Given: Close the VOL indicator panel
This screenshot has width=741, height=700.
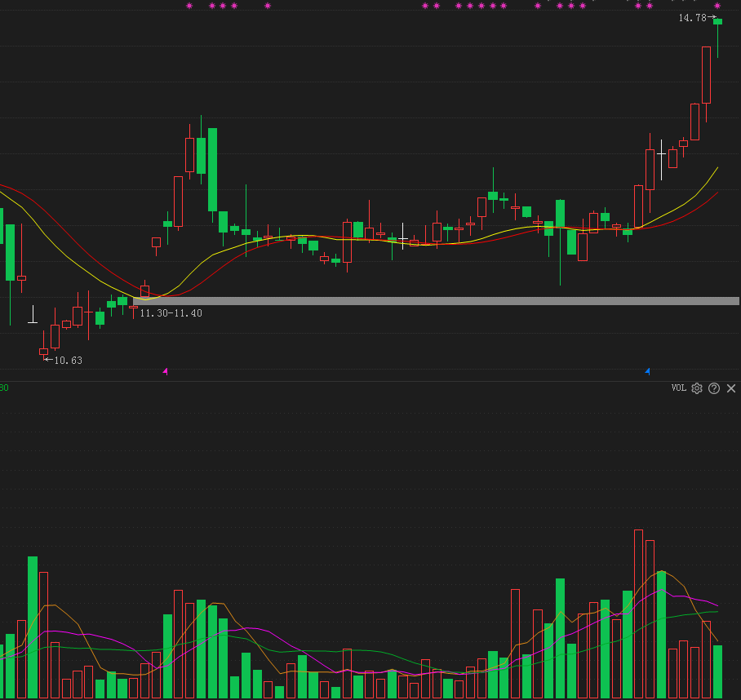Looking at the screenshot, I should (731, 388).
